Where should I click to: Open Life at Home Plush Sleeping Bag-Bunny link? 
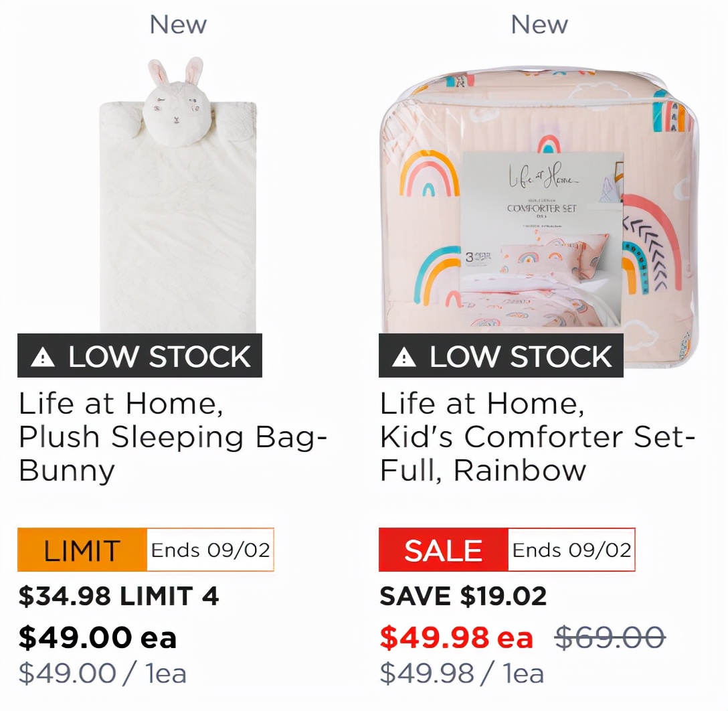173,437
